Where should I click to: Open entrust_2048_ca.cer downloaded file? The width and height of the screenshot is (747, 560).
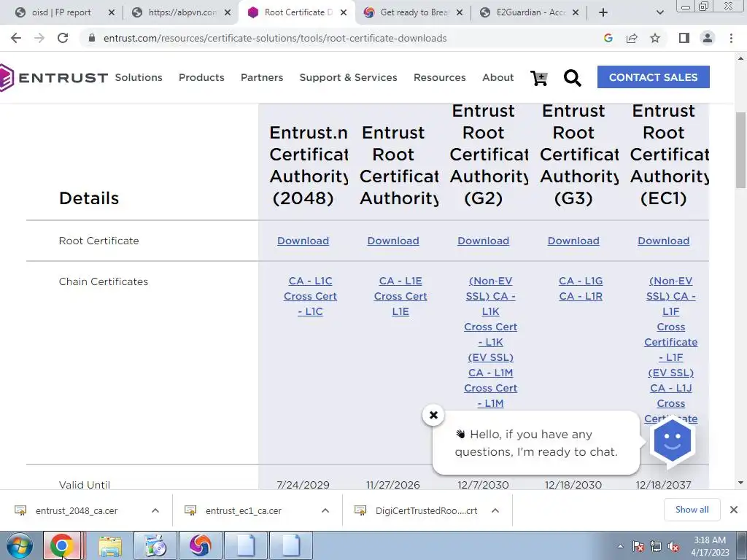[76, 510]
